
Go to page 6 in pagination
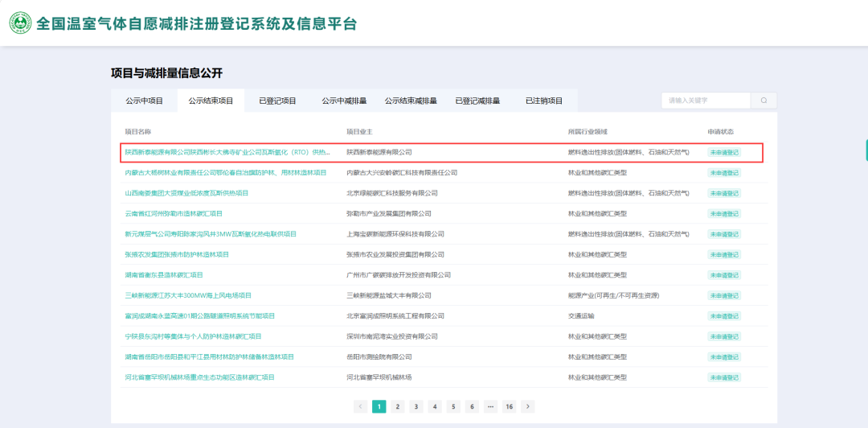coord(472,406)
